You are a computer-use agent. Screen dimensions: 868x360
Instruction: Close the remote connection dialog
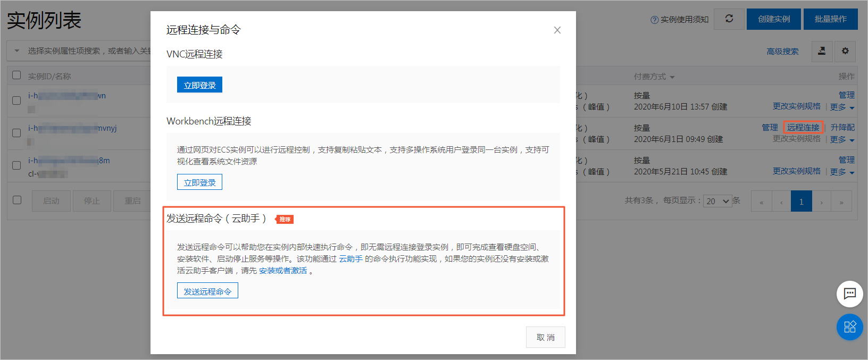coord(557,30)
